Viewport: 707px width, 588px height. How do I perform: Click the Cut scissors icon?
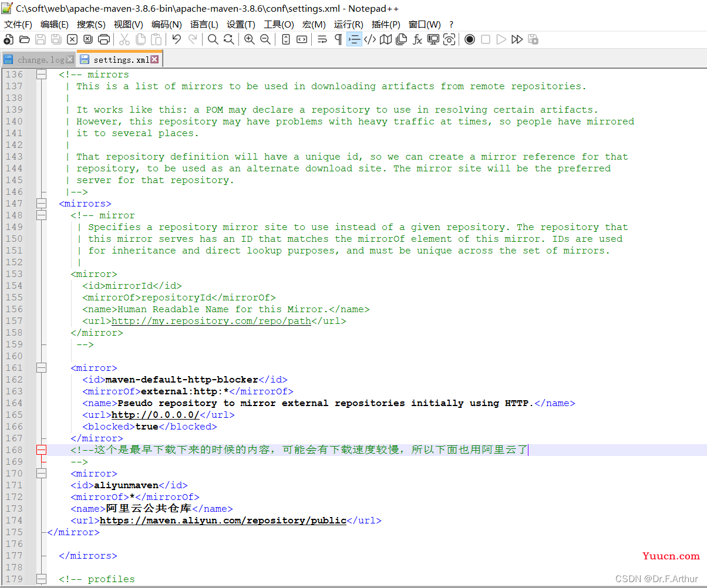[124, 39]
